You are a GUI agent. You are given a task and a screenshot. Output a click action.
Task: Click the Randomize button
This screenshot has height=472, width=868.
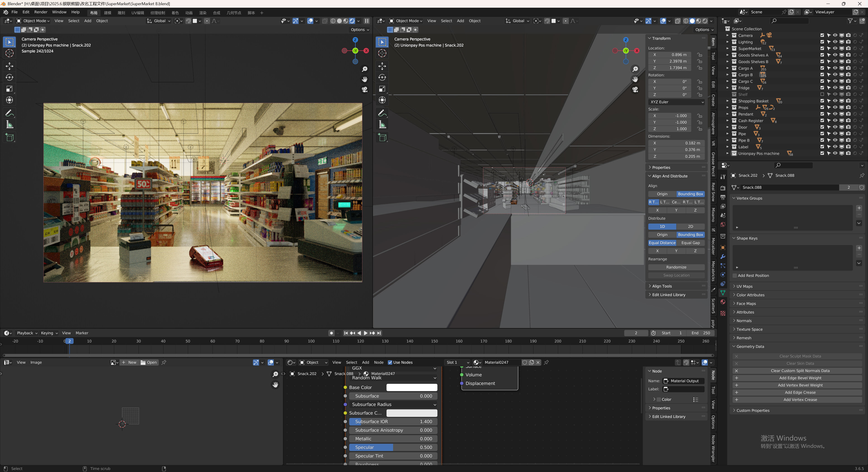click(x=676, y=267)
